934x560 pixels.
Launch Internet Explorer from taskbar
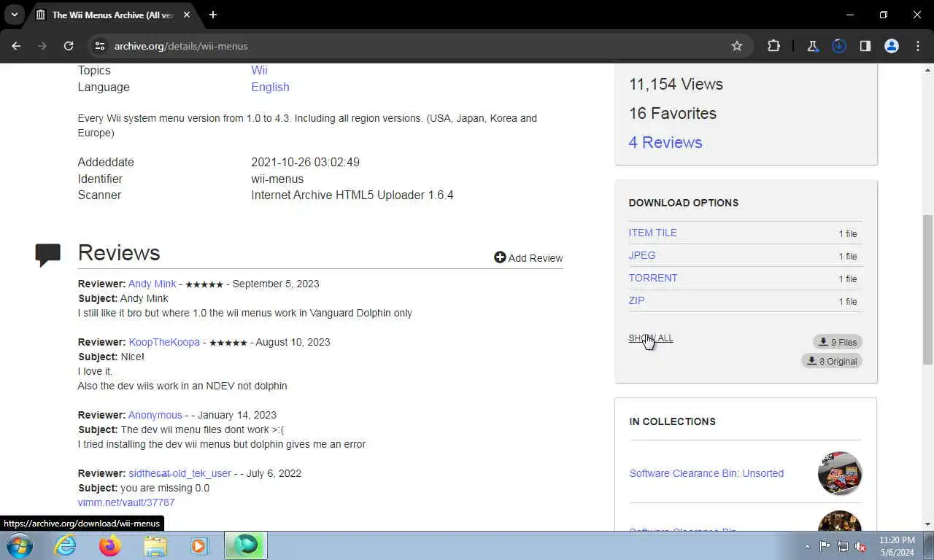(x=65, y=545)
